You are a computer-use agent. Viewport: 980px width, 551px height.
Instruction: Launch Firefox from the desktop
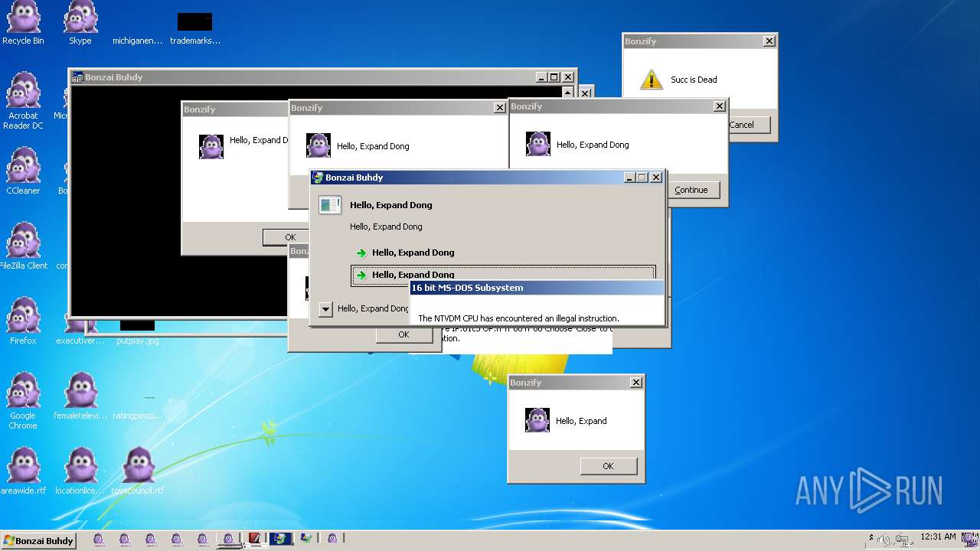[x=23, y=321]
